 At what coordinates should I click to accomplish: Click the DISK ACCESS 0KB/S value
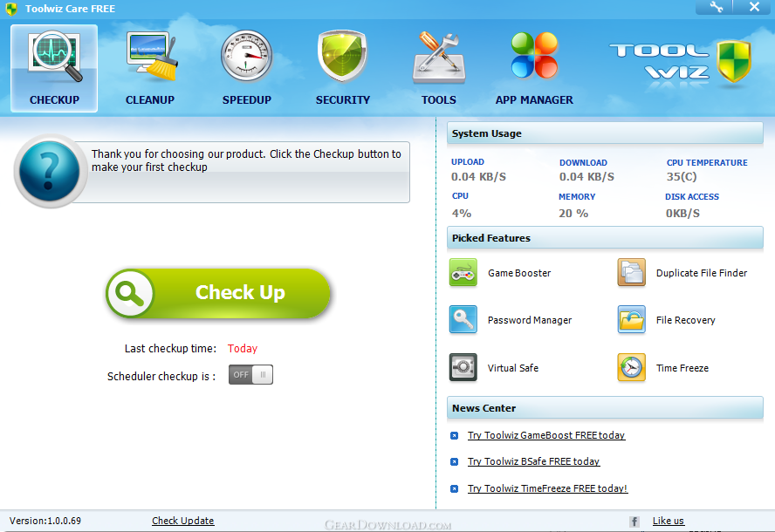point(682,214)
